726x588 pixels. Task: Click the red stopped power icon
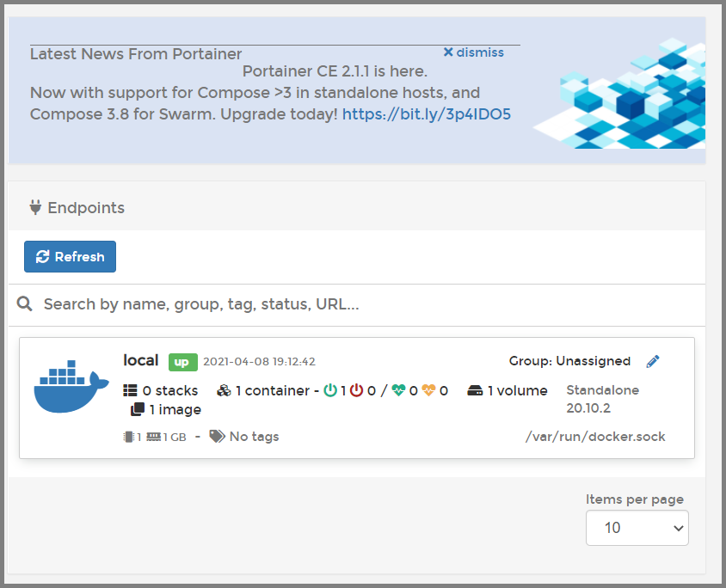tap(356, 390)
